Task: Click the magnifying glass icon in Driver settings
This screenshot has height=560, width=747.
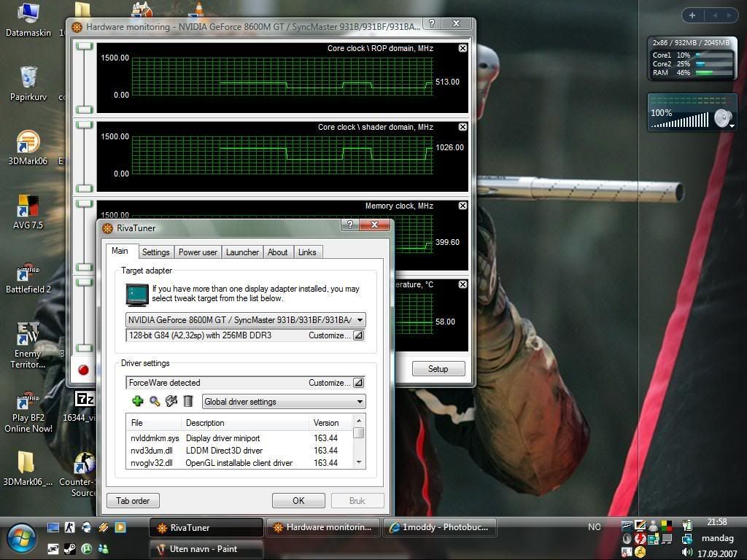Action: pos(155,402)
